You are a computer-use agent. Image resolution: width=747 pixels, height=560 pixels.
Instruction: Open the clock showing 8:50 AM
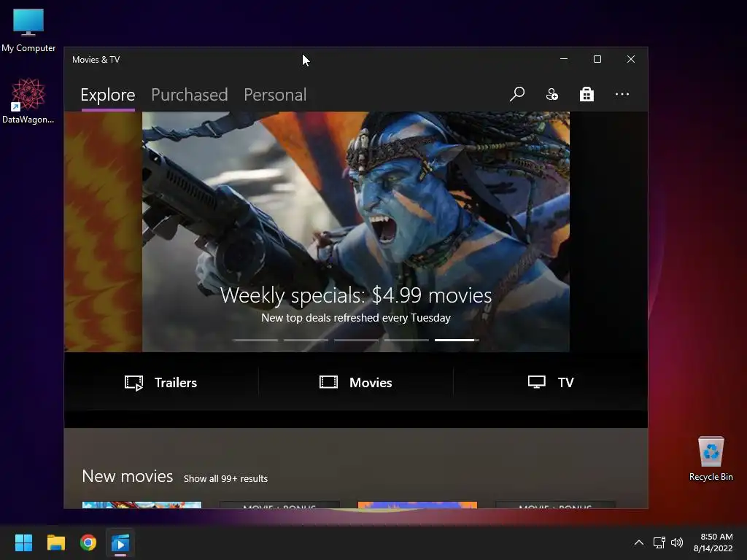point(713,542)
